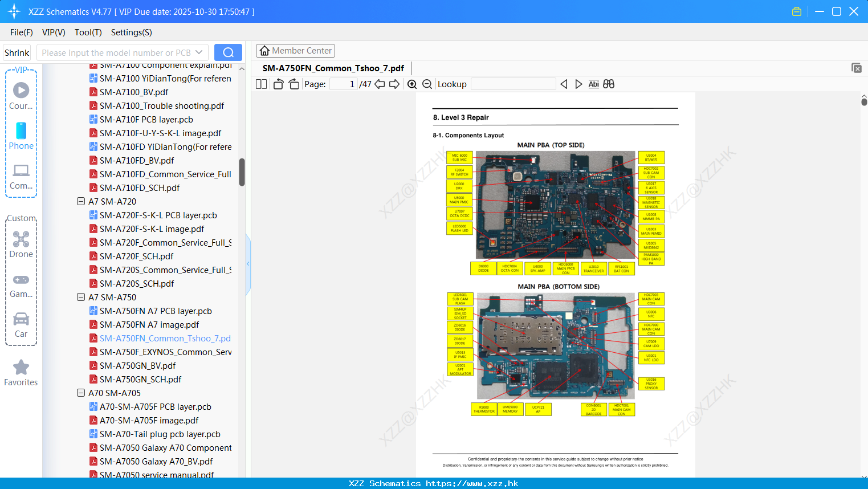Open SM-A7100_Trouble shooting.pdf
The width and height of the screenshot is (868, 489).
click(x=162, y=105)
